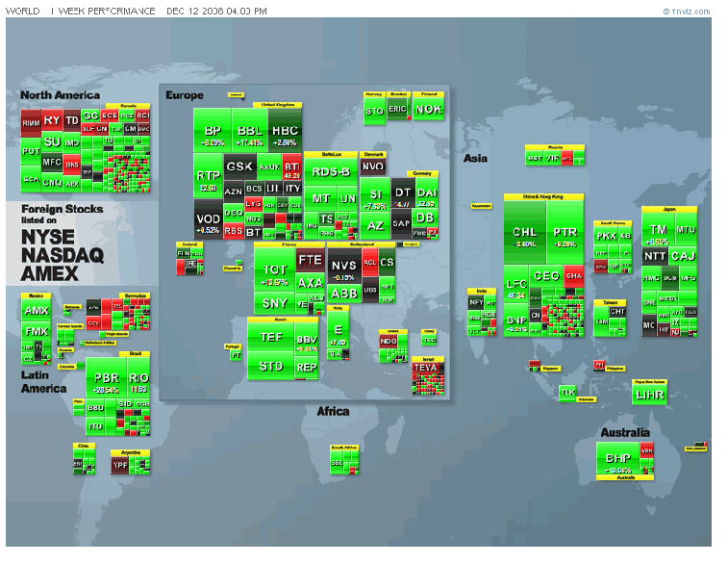
Task: Select the SI tile in Germany
Action: pos(375,195)
